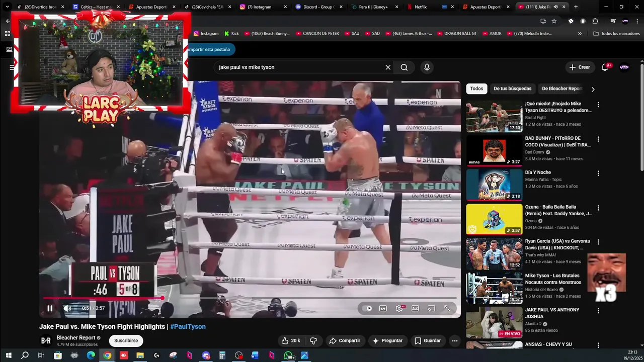The width and height of the screenshot is (644, 362).
Task: Focus the YouTube search field
Action: click(299, 67)
